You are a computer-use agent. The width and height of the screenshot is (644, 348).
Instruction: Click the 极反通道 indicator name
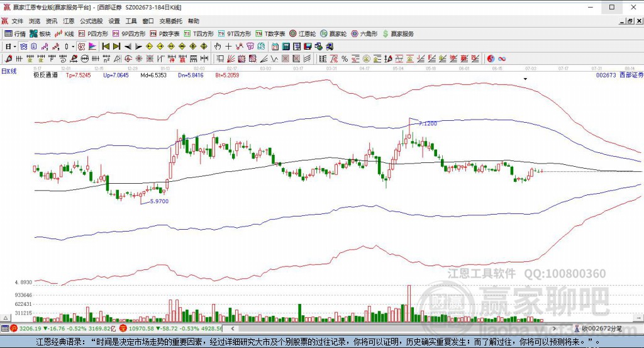[45, 75]
